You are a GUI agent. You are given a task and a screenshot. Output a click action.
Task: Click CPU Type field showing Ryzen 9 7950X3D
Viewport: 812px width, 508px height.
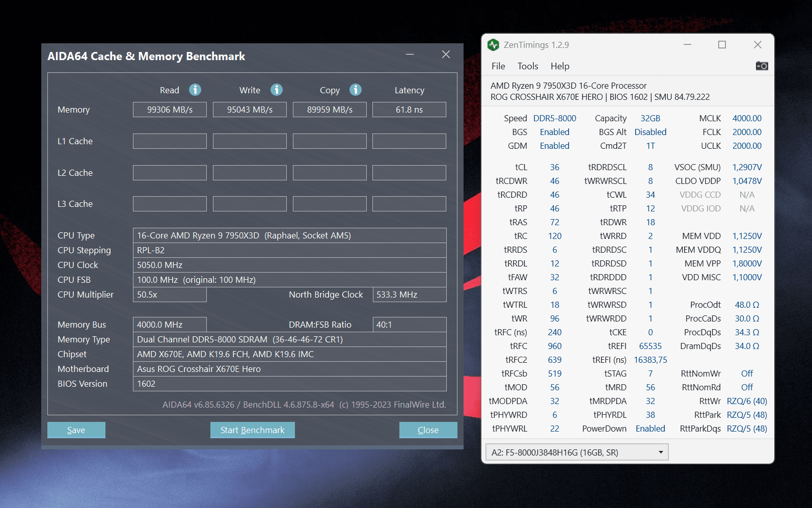(289, 235)
